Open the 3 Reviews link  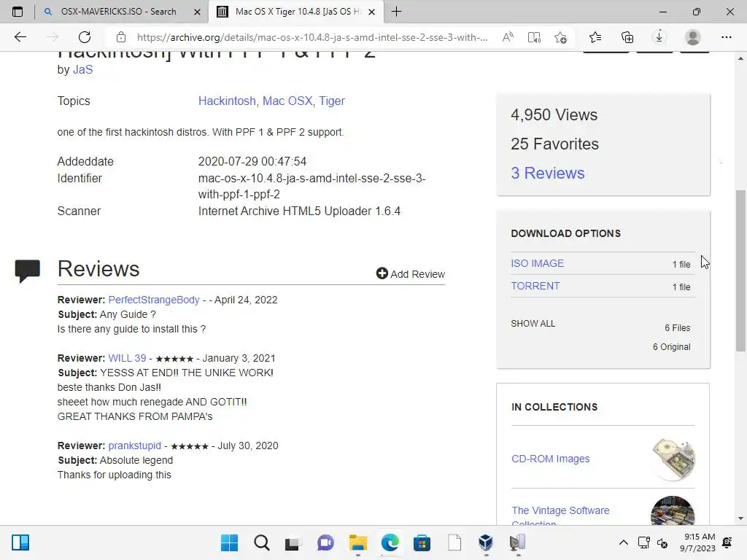tap(547, 173)
